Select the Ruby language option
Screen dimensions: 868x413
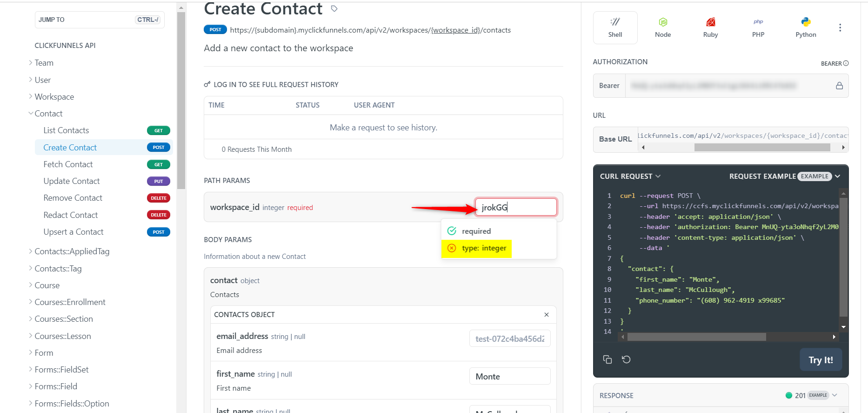[x=710, y=28]
